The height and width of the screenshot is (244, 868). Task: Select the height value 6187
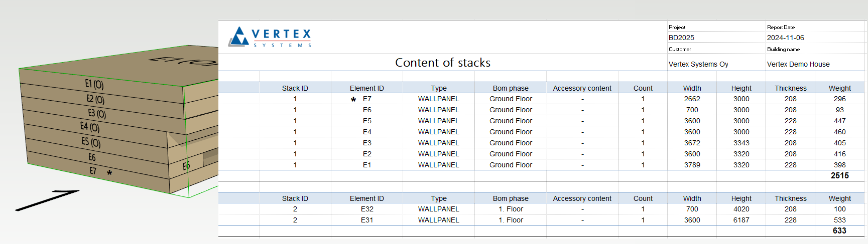741,220
